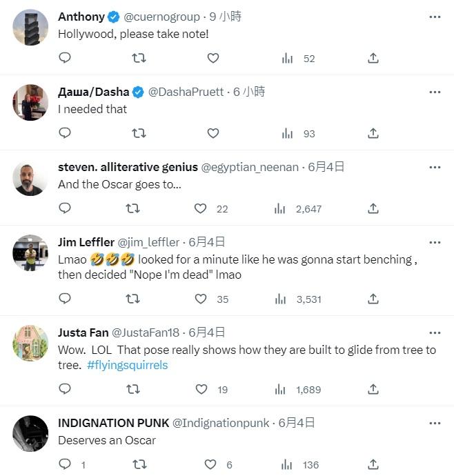The image size is (454, 476).
Task: Retweet Justa Fan's flying squirrels tweet
Action: (133, 389)
